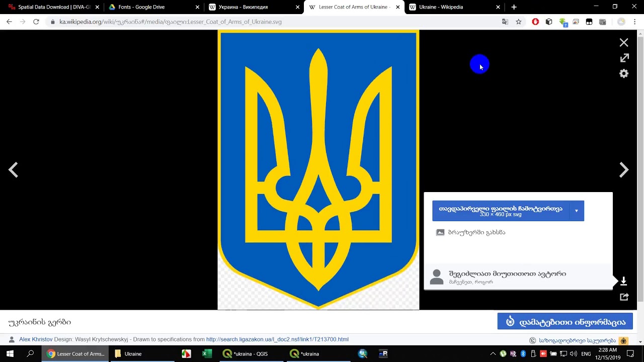This screenshot has height=362, width=644.
Task: Reload the current page
Action: (36, 22)
